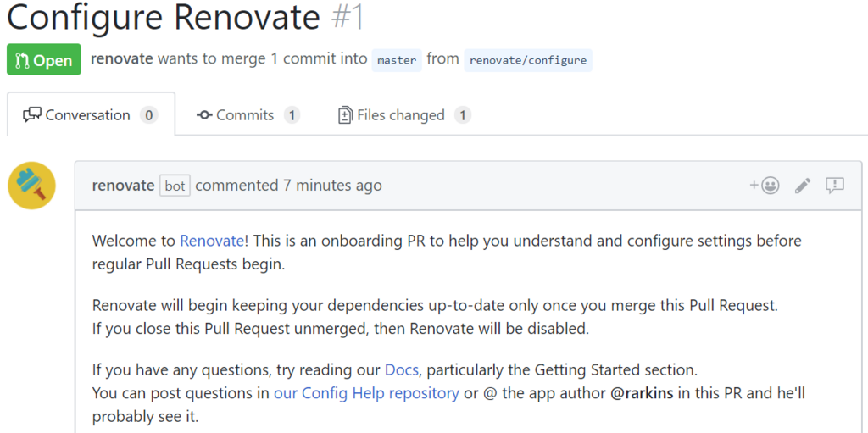Click the bot label badge
868x433 pixels.
pos(175,186)
